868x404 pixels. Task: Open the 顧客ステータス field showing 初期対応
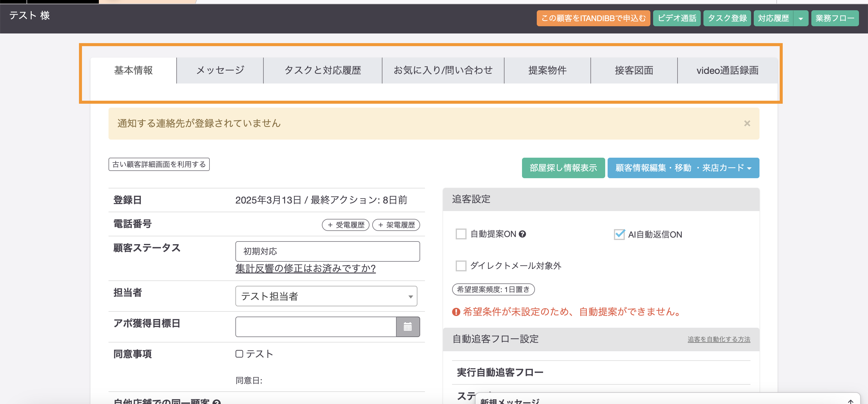pos(328,251)
